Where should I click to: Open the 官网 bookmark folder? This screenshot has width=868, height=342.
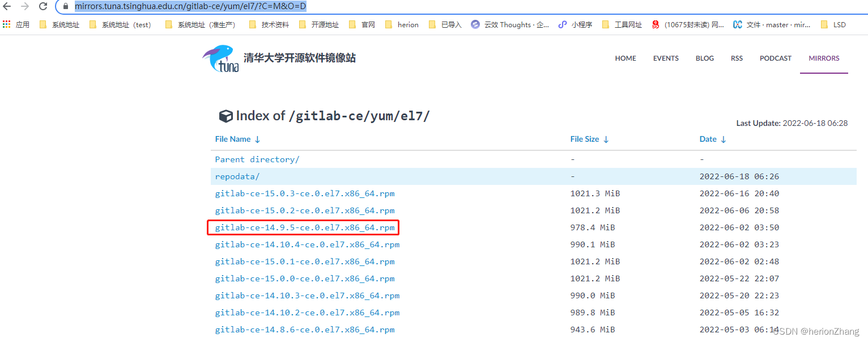pyautogui.click(x=361, y=24)
